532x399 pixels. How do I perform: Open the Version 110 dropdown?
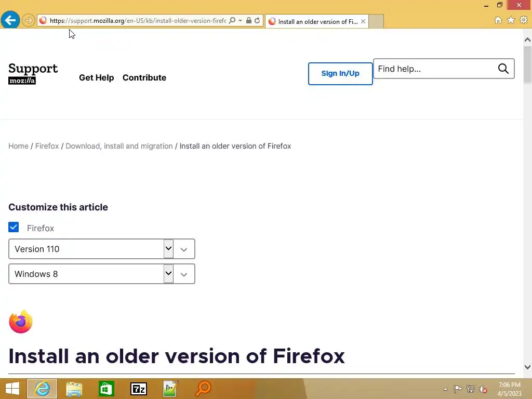click(101, 249)
